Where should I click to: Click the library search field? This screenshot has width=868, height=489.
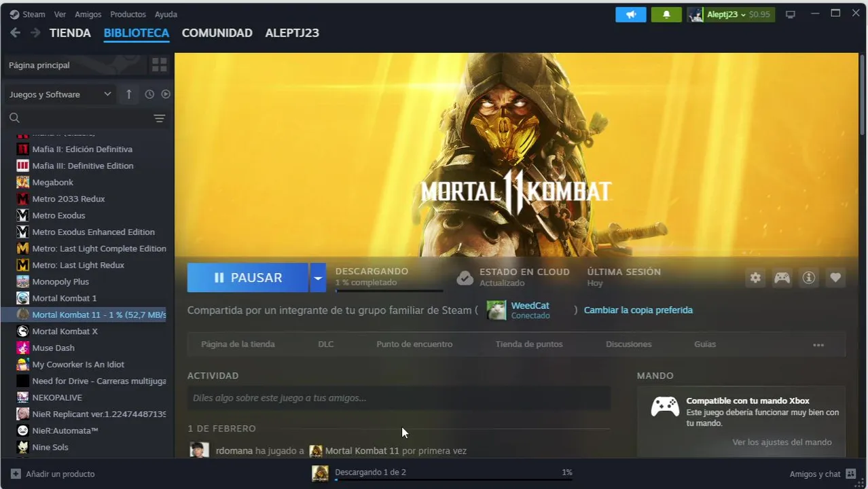point(77,118)
